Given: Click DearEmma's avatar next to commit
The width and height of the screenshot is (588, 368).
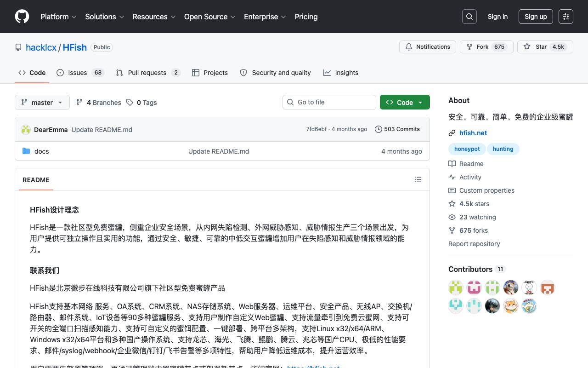Looking at the screenshot, I should tap(26, 129).
